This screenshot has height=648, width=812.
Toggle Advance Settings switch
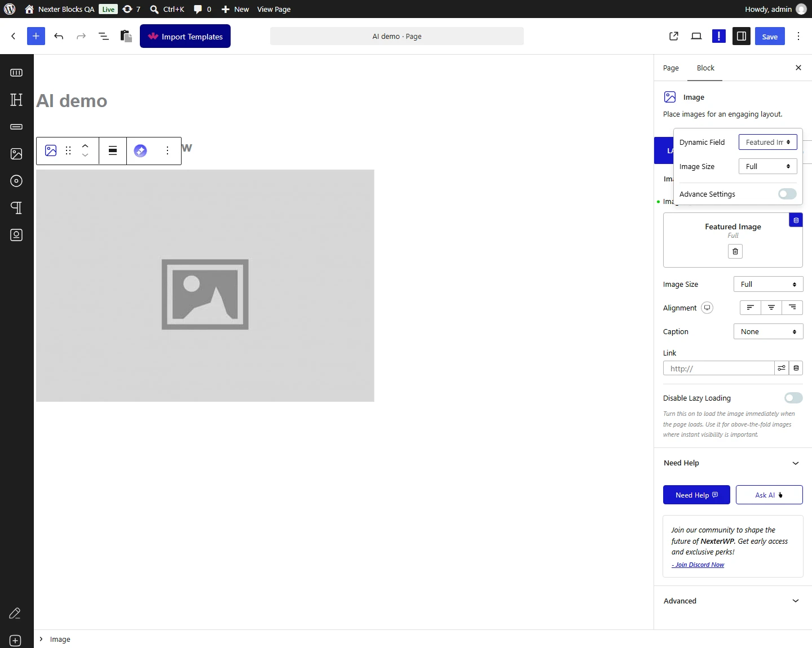787,194
